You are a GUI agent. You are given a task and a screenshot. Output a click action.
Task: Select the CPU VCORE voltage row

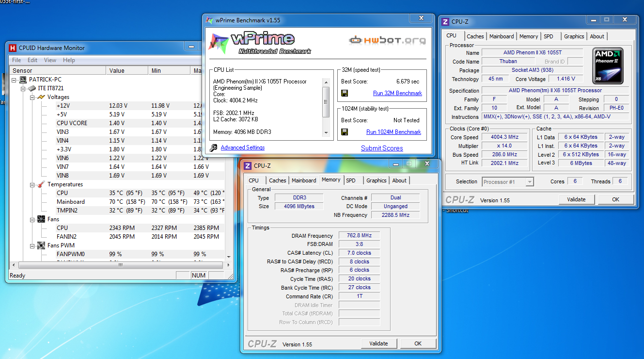(117, 123)
